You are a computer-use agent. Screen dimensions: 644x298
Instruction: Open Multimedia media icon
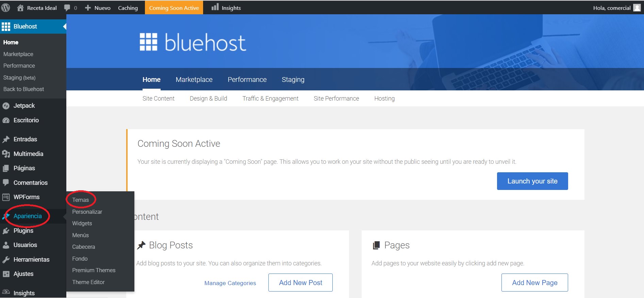coord(6,154)
